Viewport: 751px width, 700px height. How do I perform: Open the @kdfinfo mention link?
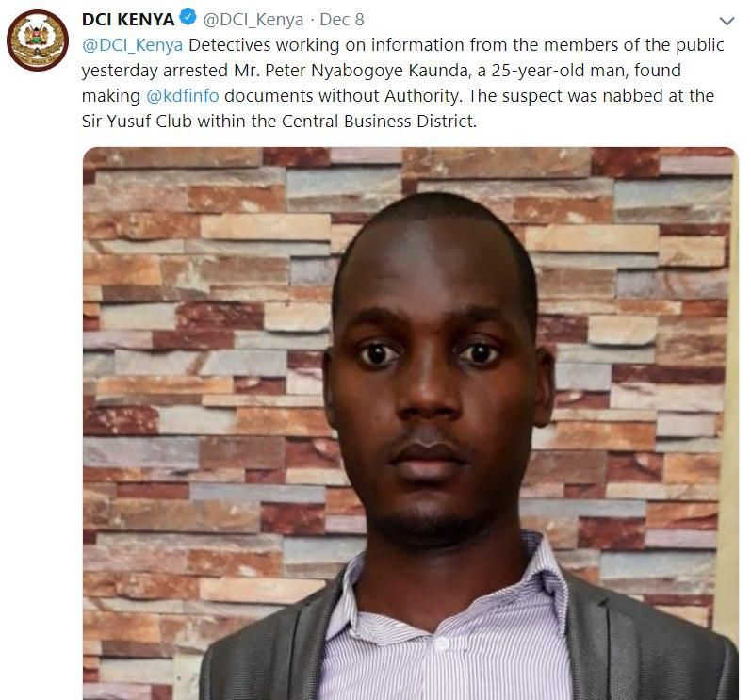(182, 96)
